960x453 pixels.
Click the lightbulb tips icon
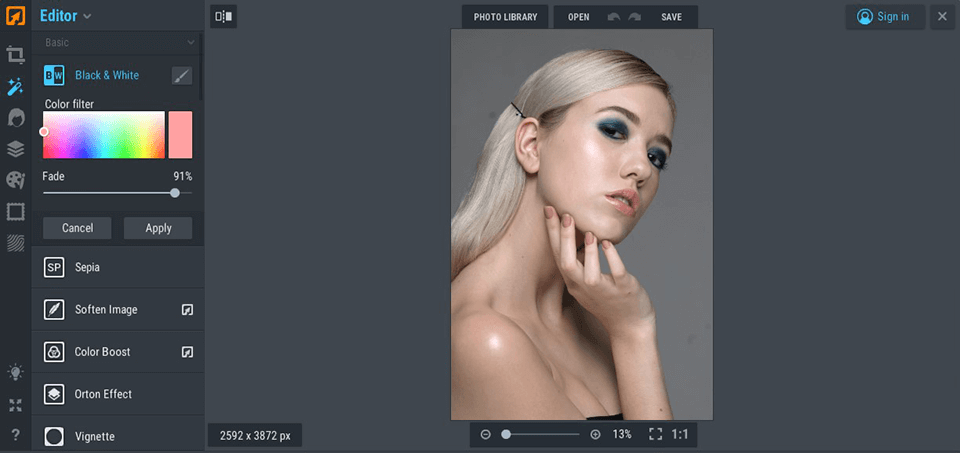point(15,372)
